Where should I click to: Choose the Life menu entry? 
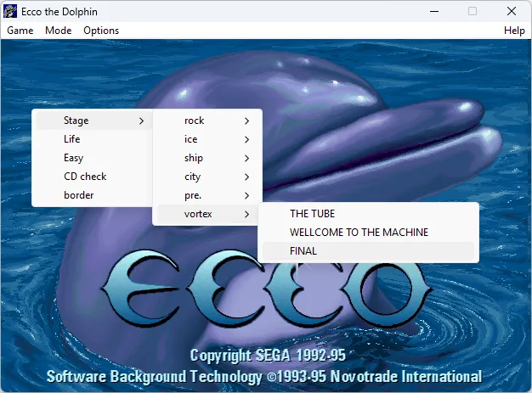[93, 139]
